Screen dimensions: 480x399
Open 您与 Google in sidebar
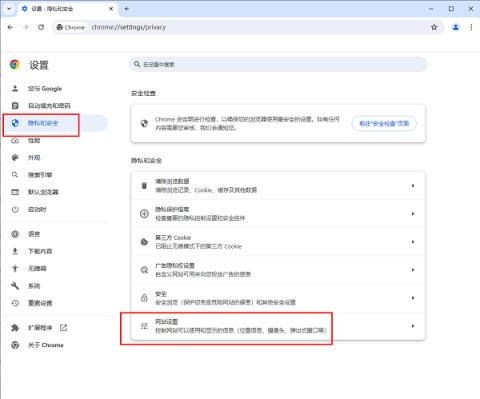[55, 89]
